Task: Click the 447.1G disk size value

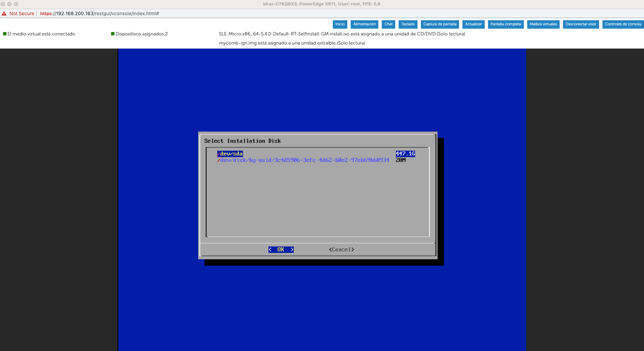Action: [x=405, y=154]
